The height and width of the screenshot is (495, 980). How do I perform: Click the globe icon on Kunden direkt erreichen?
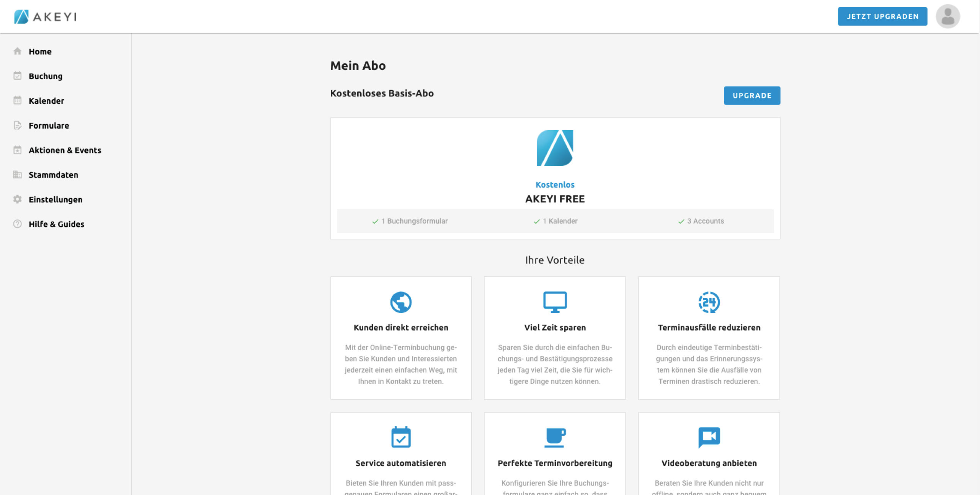click(x=400, y=302)
